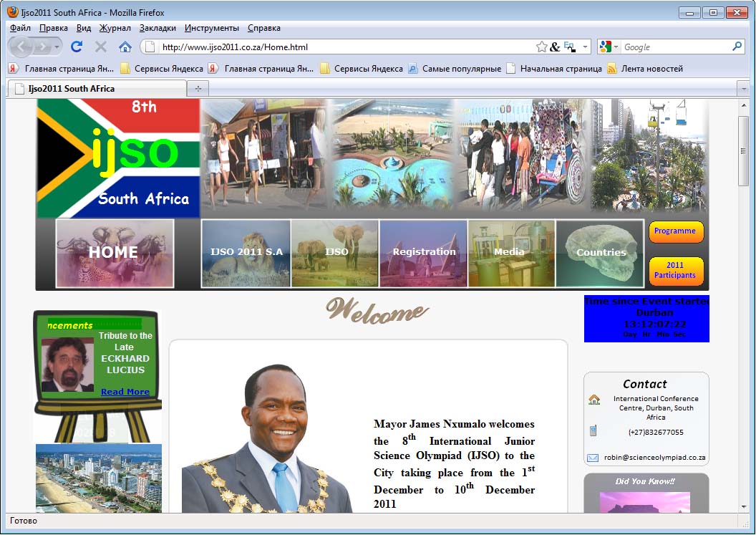Open navigation history dropdown arrow
756x535 pixels.
(x=57, y=47)
